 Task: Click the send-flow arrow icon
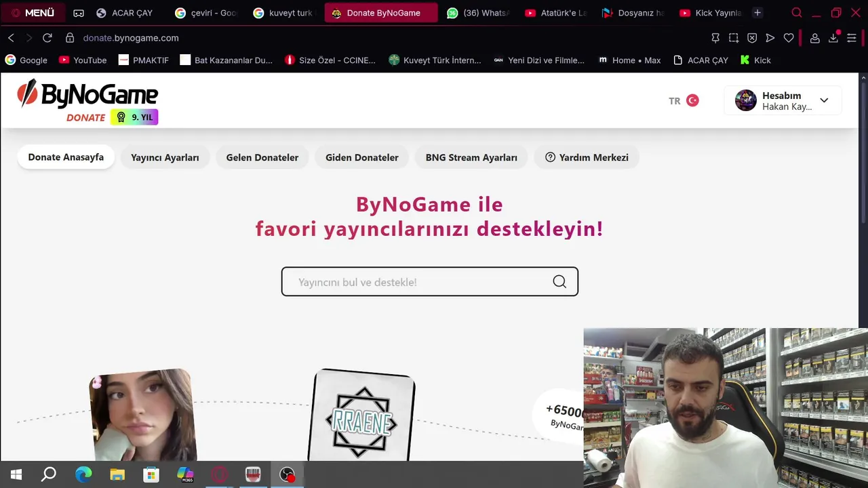[770, 38]
